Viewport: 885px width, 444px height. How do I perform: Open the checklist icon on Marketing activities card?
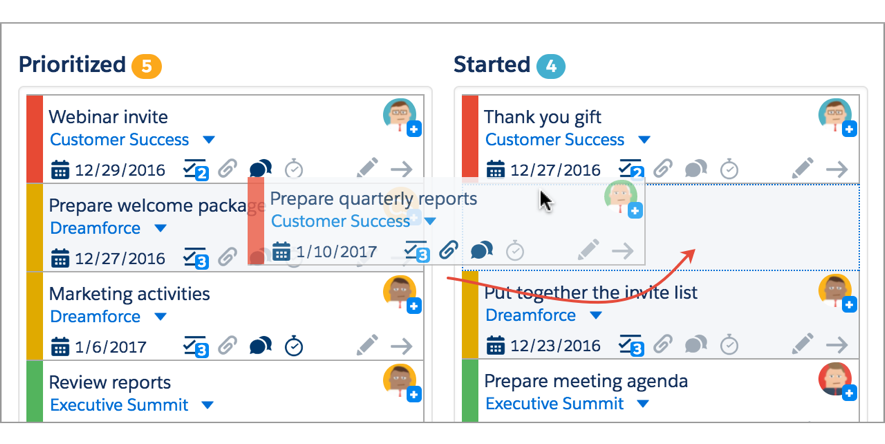[195, 346]
